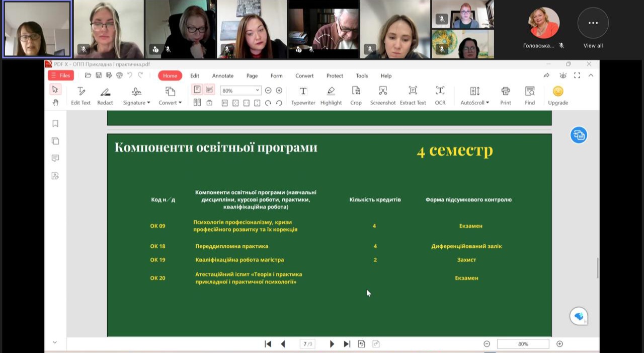Screen dimensions: 644x353
Task: Click the Extract Text tool
Action: (413, 95)
